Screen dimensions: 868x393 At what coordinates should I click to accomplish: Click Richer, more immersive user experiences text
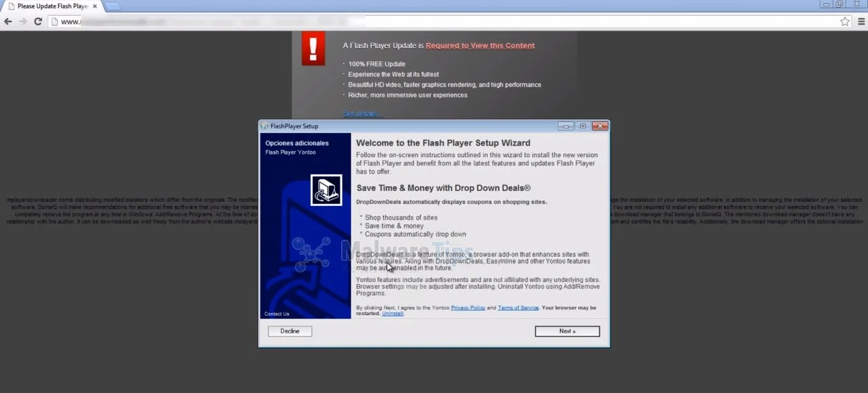coord(408,96)
